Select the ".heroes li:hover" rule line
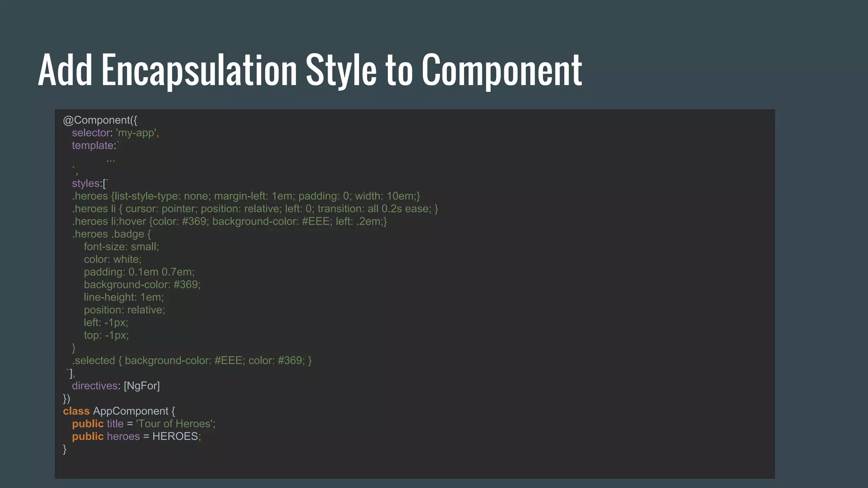868x488 pixels. tap(229, 222)
